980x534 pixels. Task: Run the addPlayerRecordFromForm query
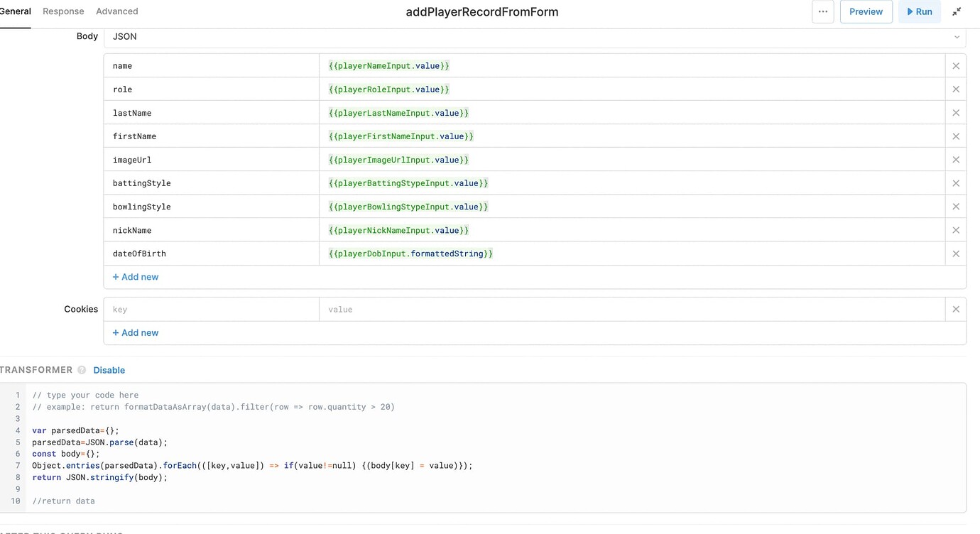coord(919,11)
